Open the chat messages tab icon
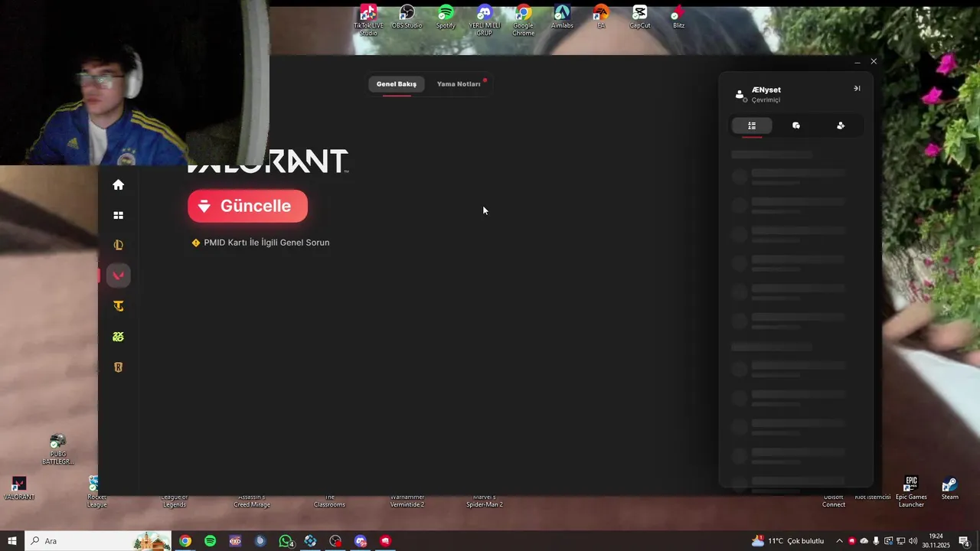Screen dimensions: 980x551 pos(796,126)
